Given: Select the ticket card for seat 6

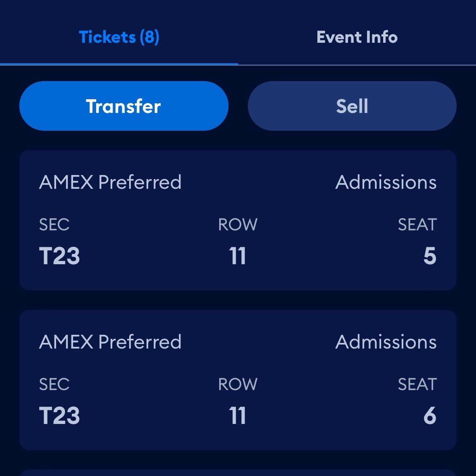Looking at the screenshot, I should tap(238, 380).
